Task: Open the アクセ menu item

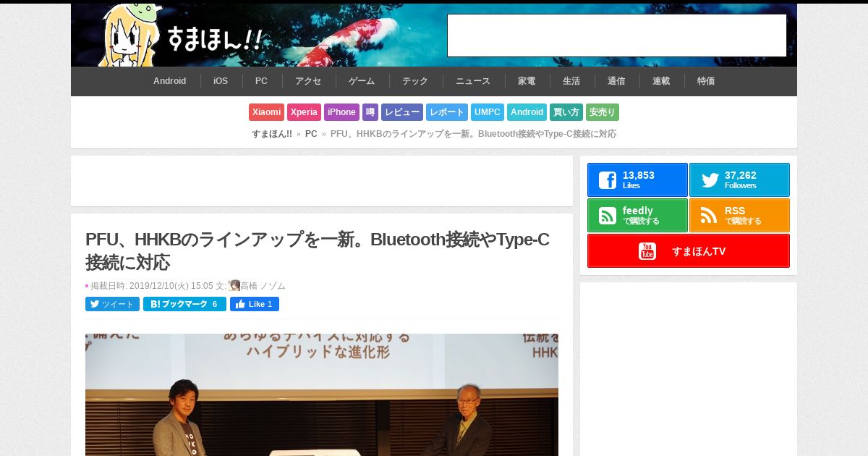Action: tap(308, 81)
